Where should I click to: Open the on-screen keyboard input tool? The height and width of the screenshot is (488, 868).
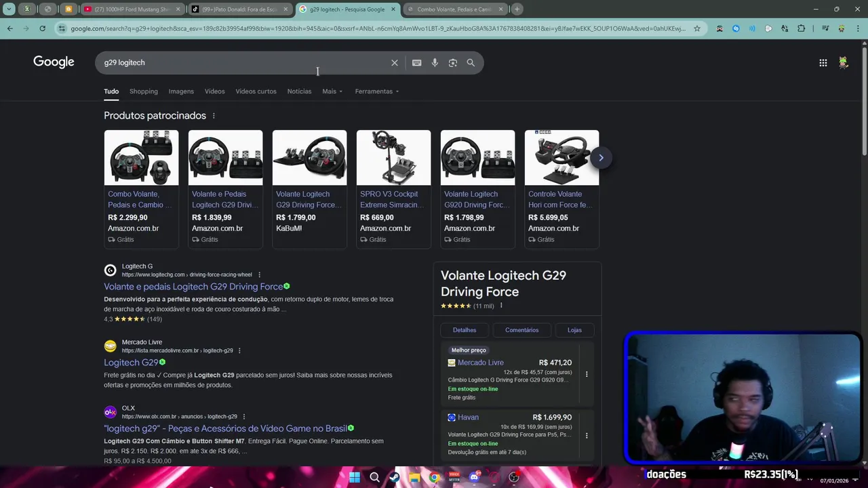pos(416,62)
